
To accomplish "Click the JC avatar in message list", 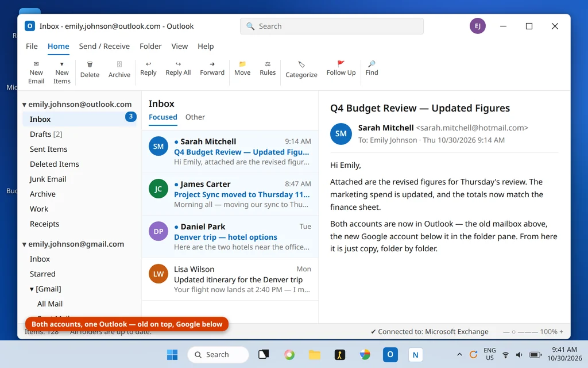I will click(158, 189).
